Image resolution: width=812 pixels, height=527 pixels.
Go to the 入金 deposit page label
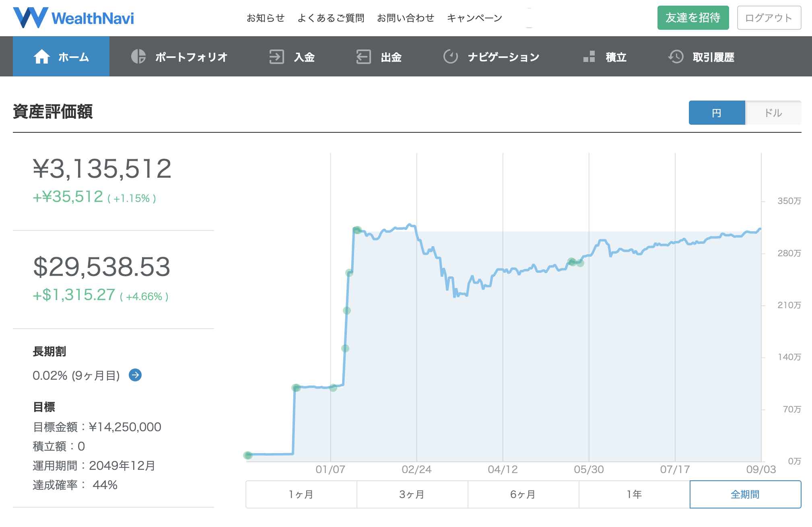coord(304,57)
